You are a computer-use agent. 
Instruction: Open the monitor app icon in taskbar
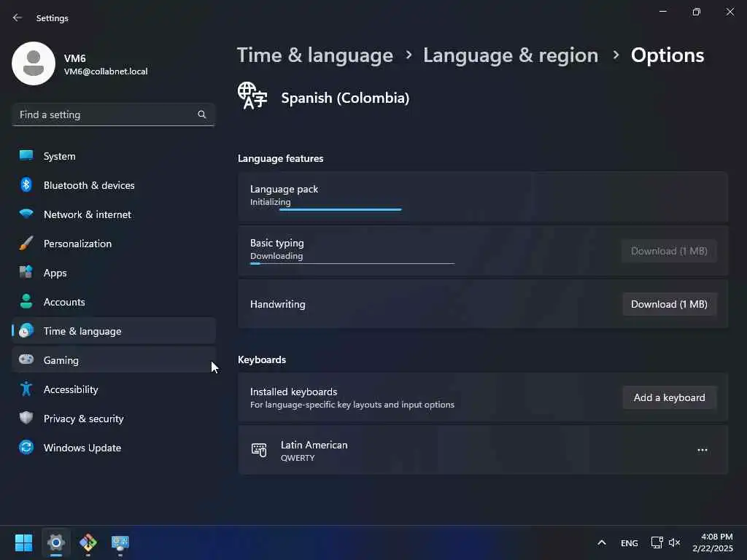pos(120,542)
